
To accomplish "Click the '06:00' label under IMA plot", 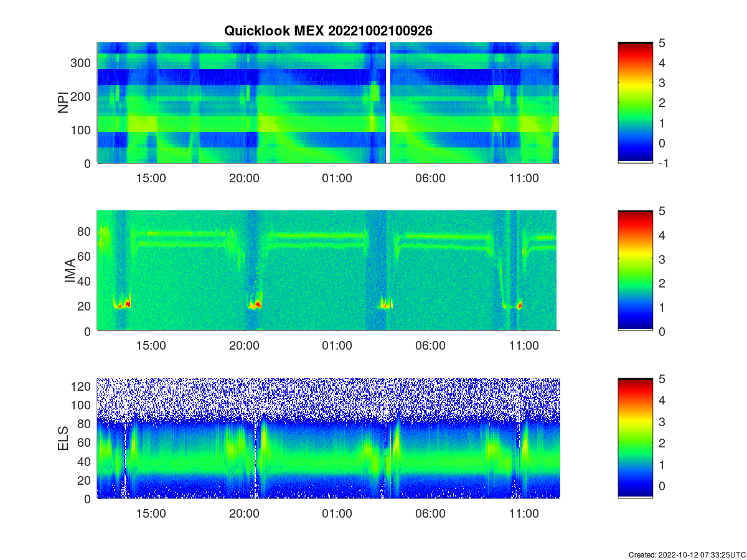I will 431,346.
